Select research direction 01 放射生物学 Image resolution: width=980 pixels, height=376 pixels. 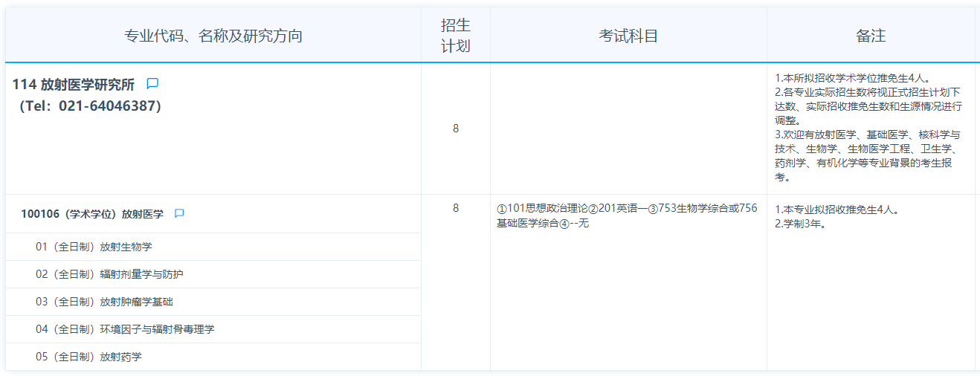pyautogui.click(x=94, y=247)
